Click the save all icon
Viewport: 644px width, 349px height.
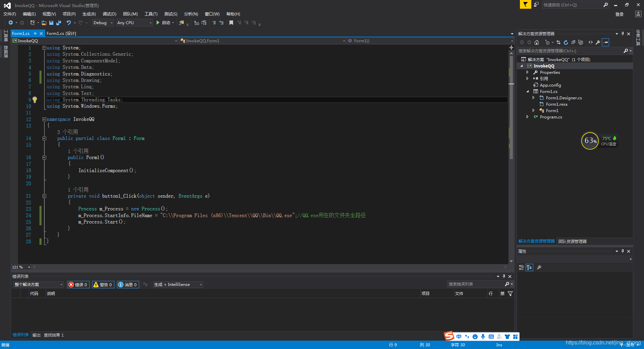pos(59,23)
